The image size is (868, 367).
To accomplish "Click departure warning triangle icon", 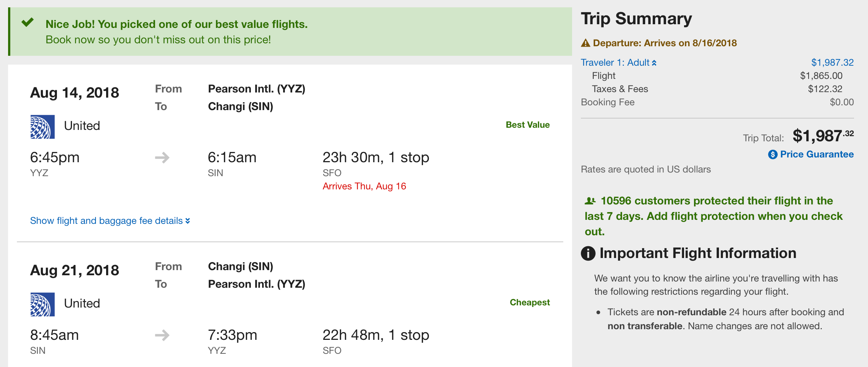I will click(585, 43).
